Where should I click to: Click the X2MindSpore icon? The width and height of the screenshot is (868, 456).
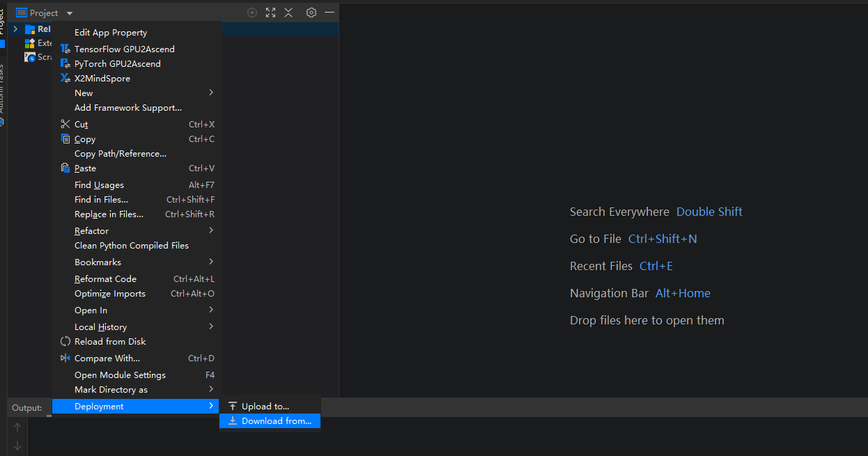pyautogui.click(x=65, y=78)
